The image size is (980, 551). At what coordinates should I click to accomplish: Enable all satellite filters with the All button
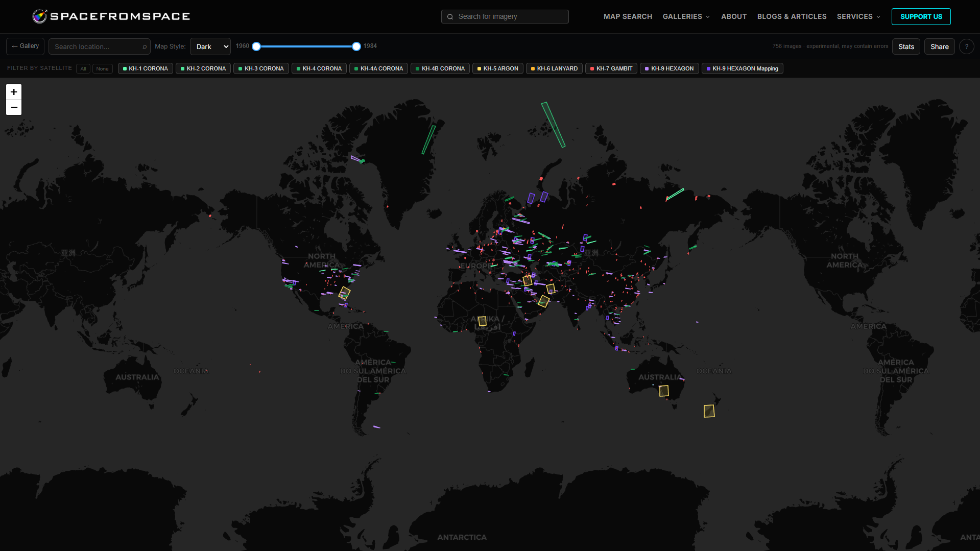pos(83,68)
